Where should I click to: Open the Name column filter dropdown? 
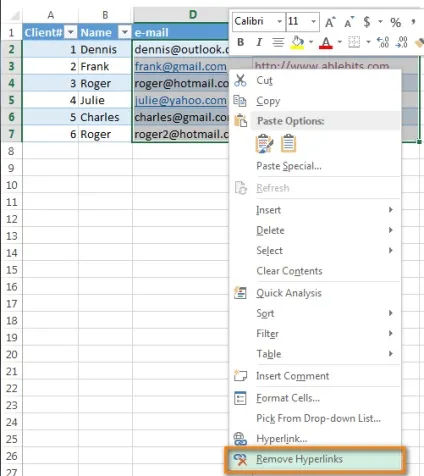124,32
